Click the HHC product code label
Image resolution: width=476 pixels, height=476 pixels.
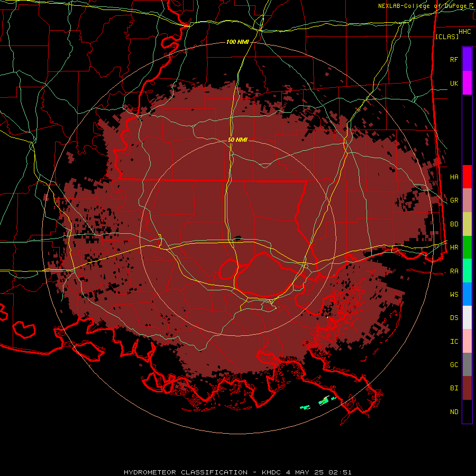(464, 32)
